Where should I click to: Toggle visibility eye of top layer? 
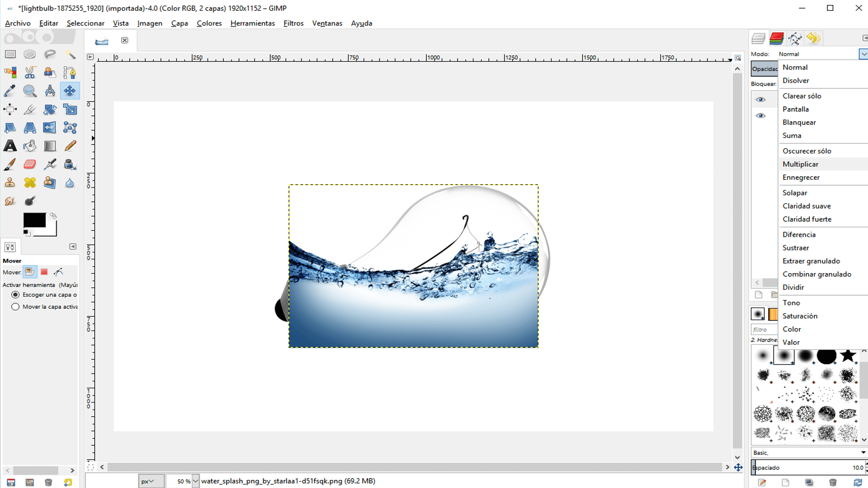pyautogui.click(x=761, y=100)
